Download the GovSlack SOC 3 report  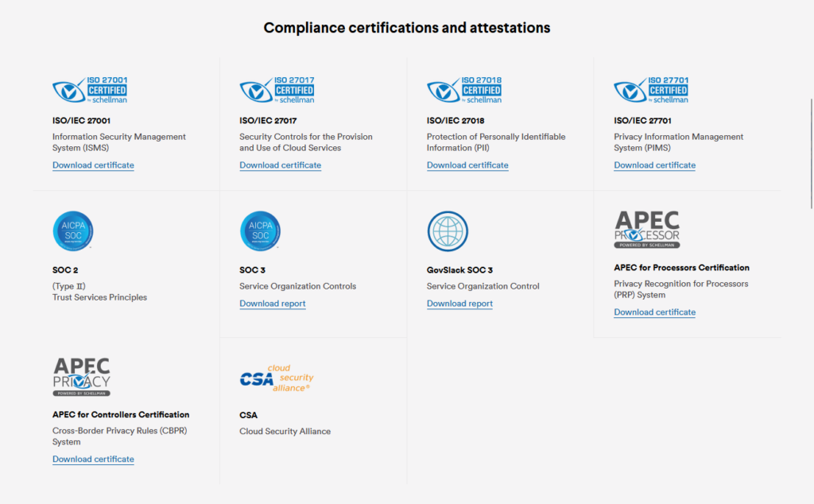(459, 304)
